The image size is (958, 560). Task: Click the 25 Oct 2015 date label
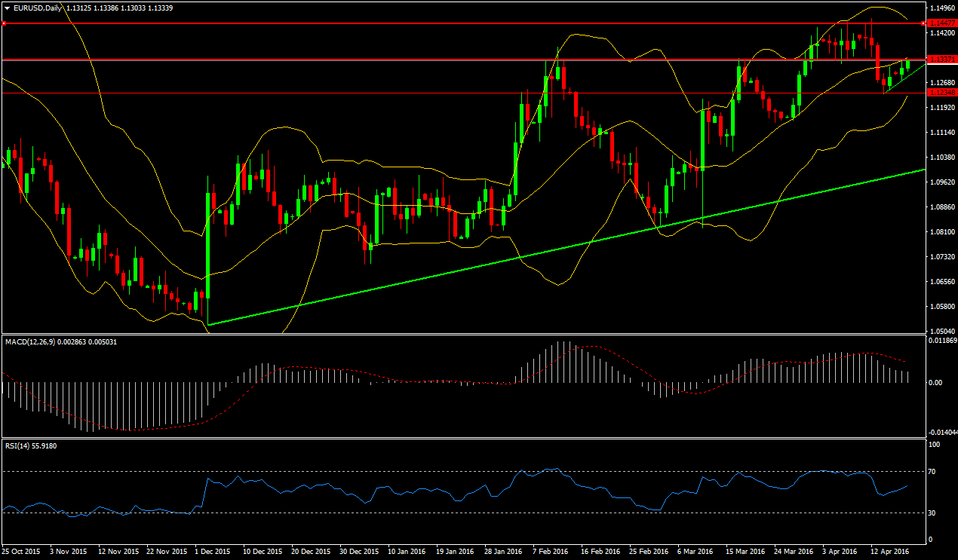tap(21, 552)
